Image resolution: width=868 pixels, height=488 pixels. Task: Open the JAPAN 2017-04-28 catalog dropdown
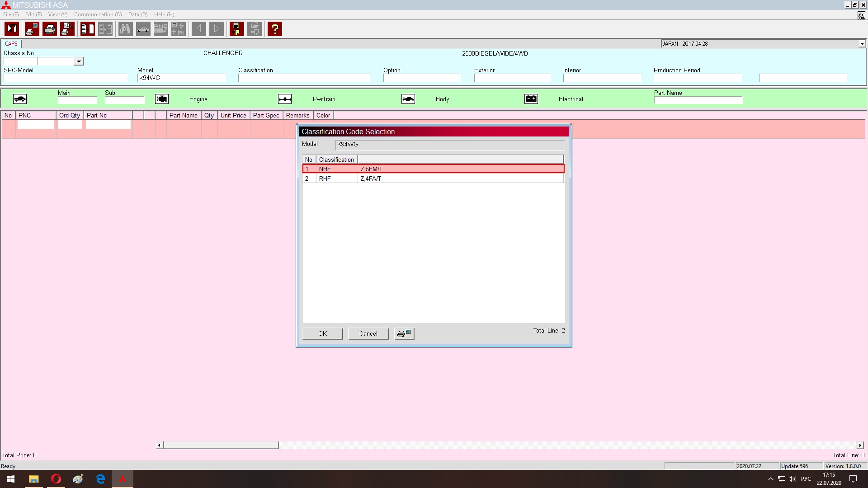[x=862, y=44]
